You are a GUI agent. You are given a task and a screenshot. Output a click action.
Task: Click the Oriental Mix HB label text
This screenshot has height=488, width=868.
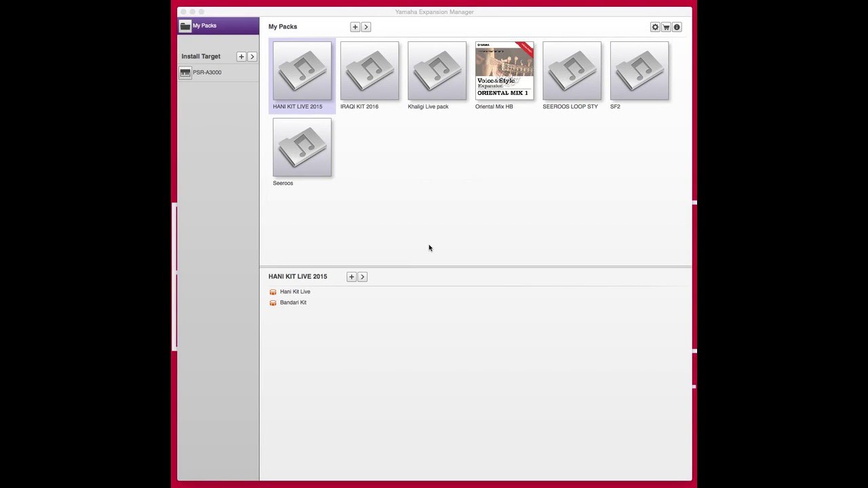tap(494, 106)
